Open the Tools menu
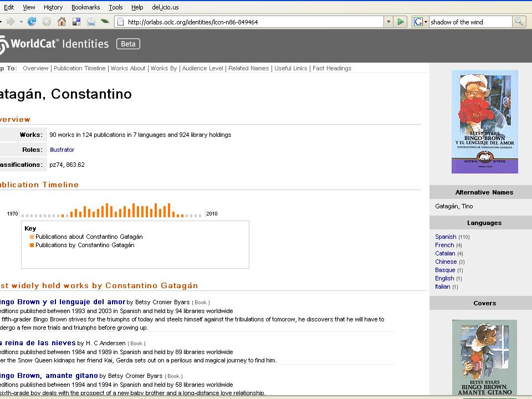This screenshot has height=399, width=532. coord(116,7)
